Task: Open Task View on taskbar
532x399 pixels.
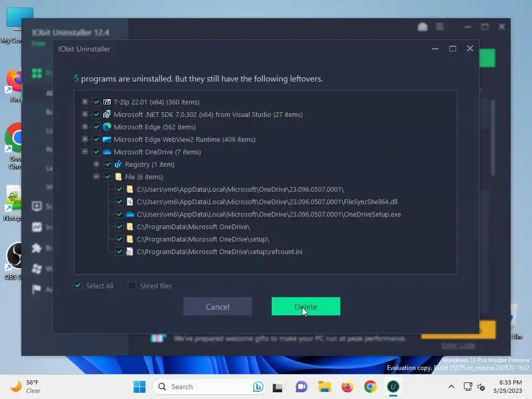Action: point(277,387)
